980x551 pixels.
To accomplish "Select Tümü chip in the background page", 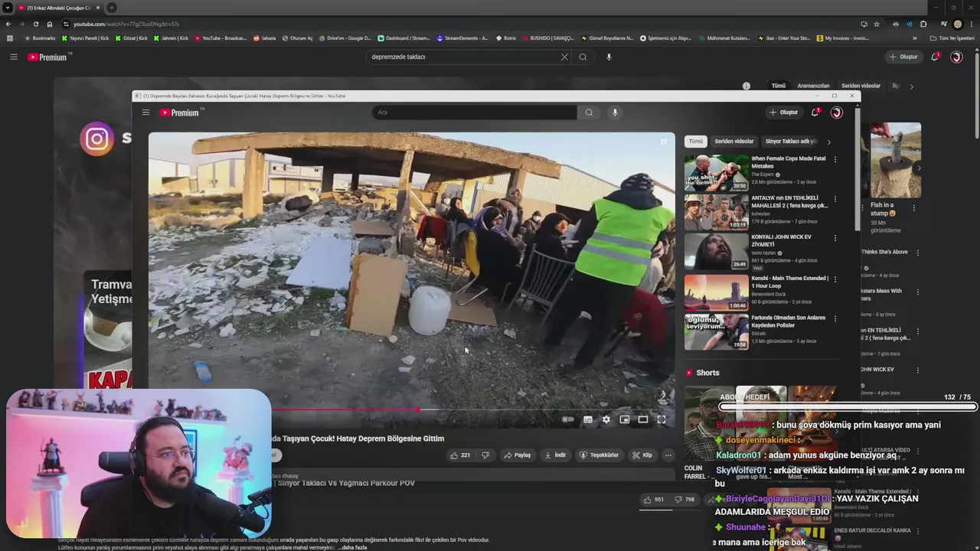I will [x=779, y=86].
